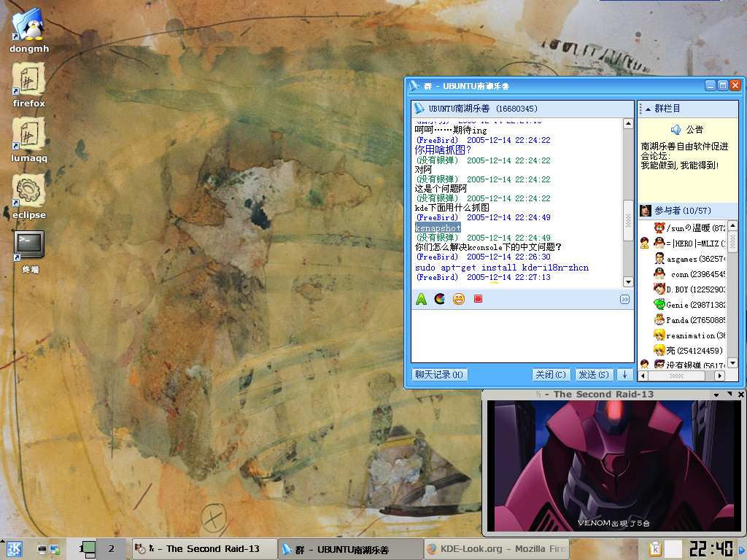Click the UBUNTU南湖乐善 (16680345) group header
747x560 pixels.
coord(483,109)
